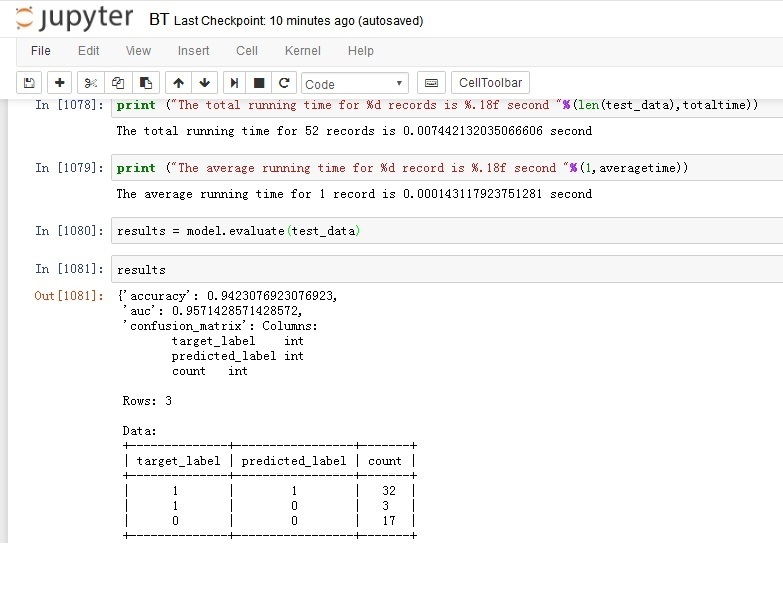Click into cell 1081 containing results

coord(447,270)
